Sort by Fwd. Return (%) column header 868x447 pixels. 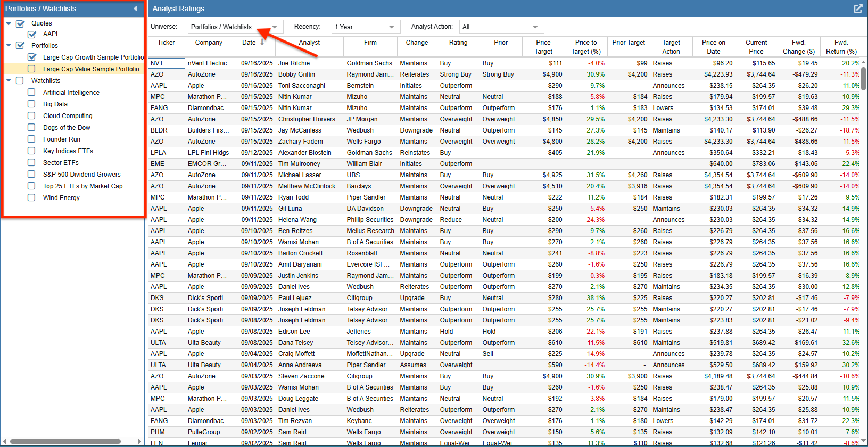click(x=841, y=47)
